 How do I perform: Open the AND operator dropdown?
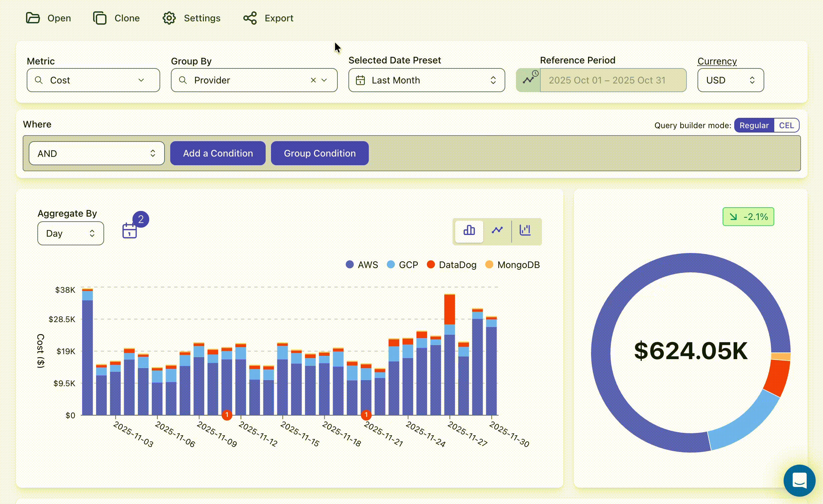tap(96, 153)
